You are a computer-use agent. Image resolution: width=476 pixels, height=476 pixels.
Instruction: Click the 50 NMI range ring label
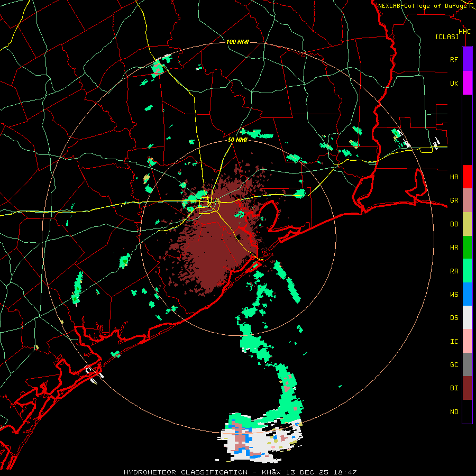pos(237,140)
